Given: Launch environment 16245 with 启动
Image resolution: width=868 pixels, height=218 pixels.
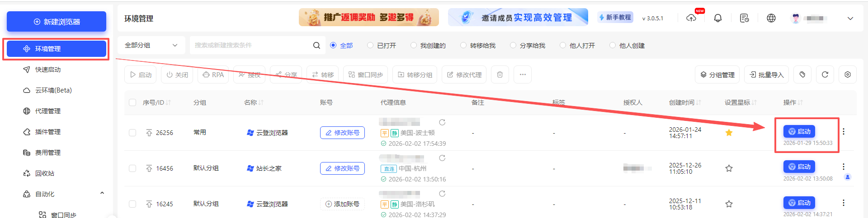Looking at the screenshot, I should click(x=799, y=203).
